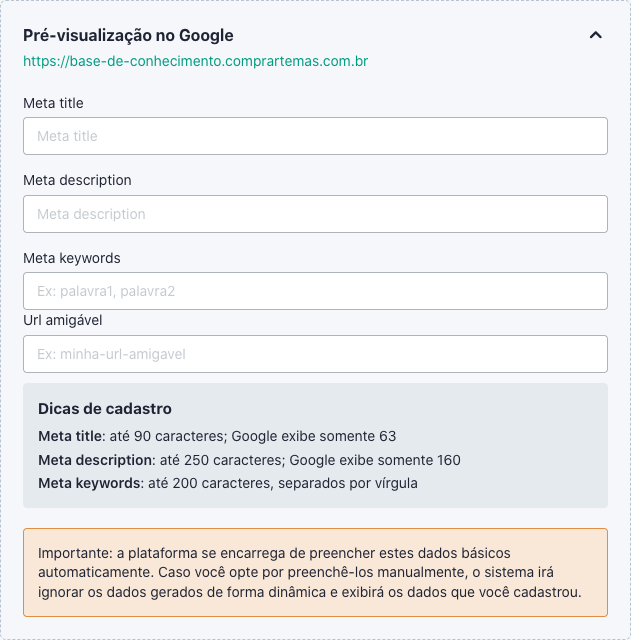Click the Dicas de cadastro heading

coord(105,409)
